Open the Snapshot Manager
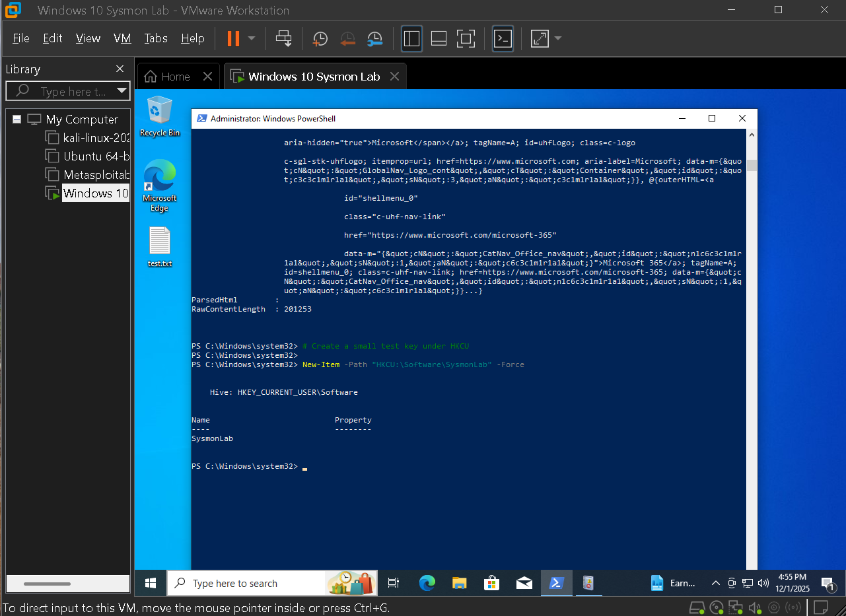 tap(375, 38)
